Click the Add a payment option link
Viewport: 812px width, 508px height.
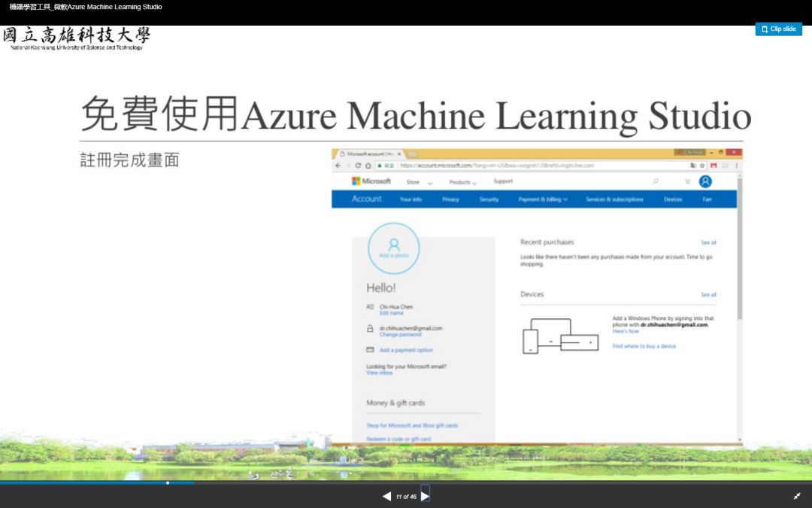406,350
